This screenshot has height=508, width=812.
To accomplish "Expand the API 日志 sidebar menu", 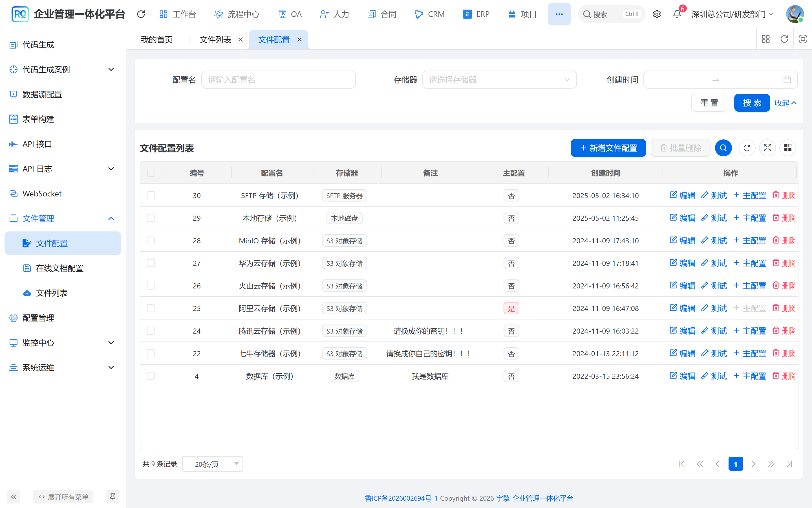I will pyautogui.click(x=63, y=169).
